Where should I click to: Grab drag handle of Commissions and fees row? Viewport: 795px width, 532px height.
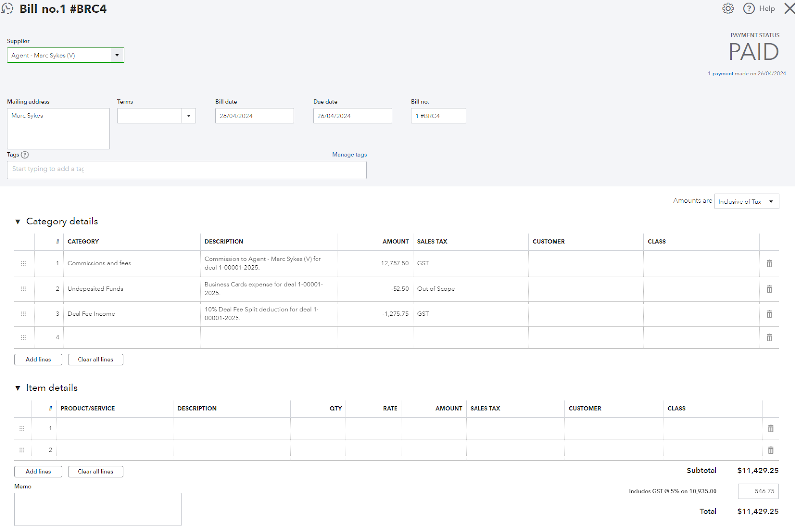(23, 263)
